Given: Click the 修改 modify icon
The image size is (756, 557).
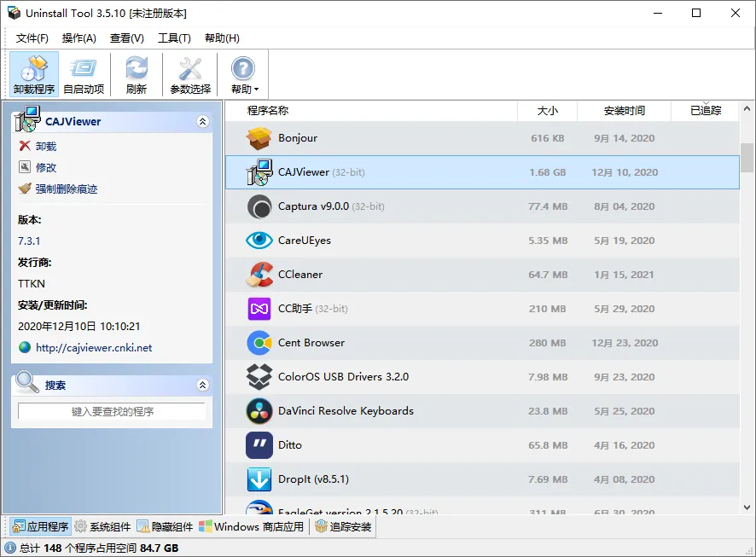Looking at the screenshot, I should (x=25, y=166).
